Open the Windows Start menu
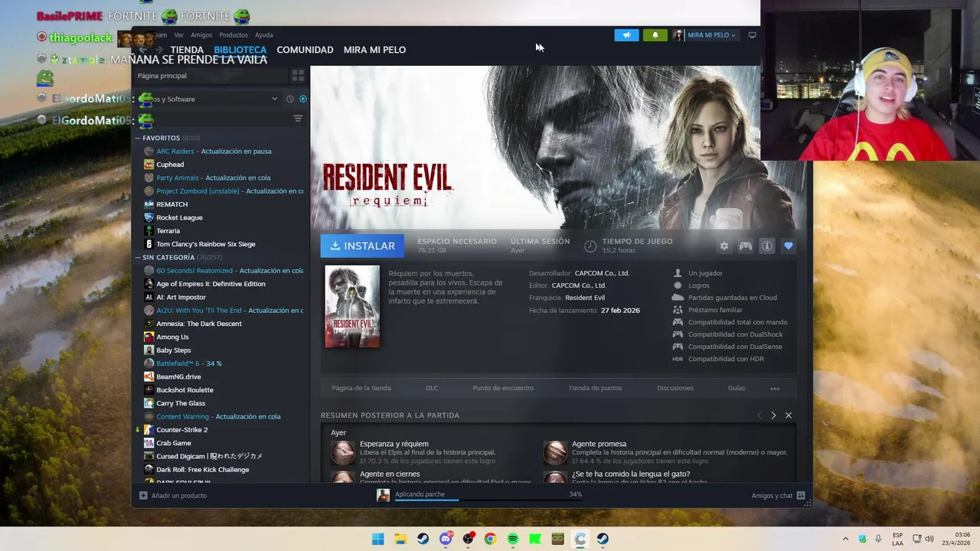Viewport: 980px width, 551px height. (x=377, y=539)
